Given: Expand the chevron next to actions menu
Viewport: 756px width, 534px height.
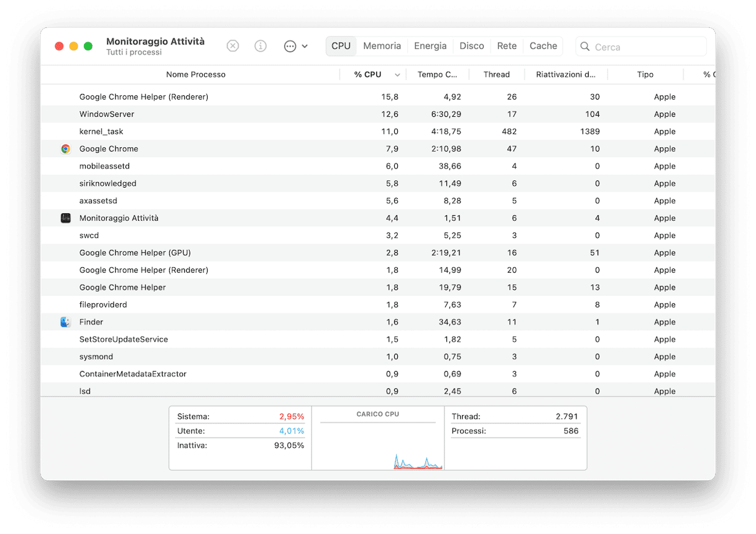Looking at the screenshot, I should (x=305, y=46).
